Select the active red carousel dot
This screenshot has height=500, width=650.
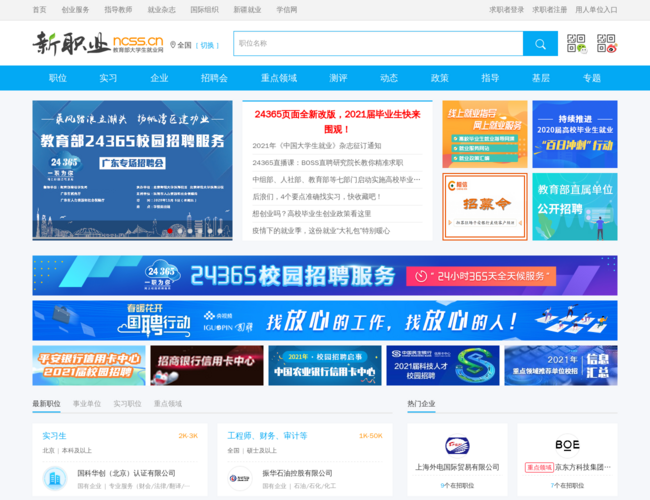click(x=170, y=231)
